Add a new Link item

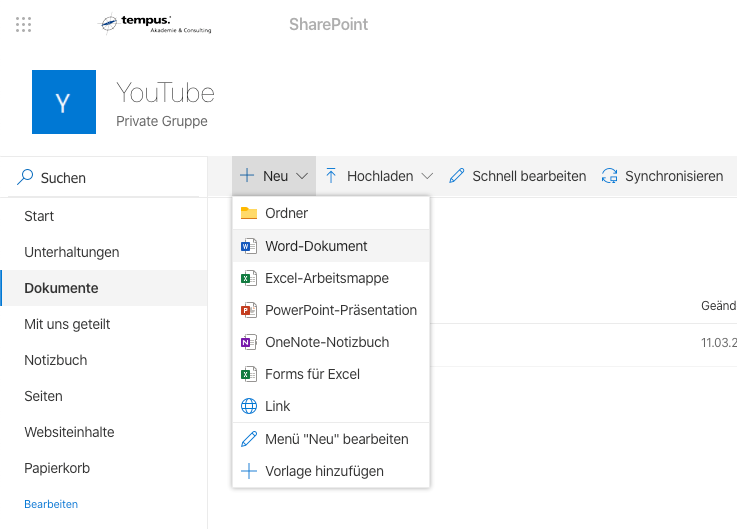pyautogui.click(x=331, y=406)
